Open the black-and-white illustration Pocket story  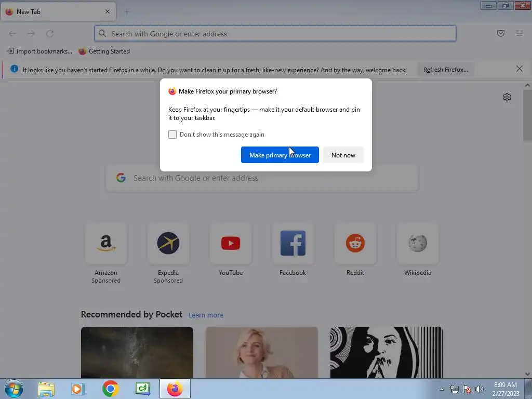pos(387,353)
